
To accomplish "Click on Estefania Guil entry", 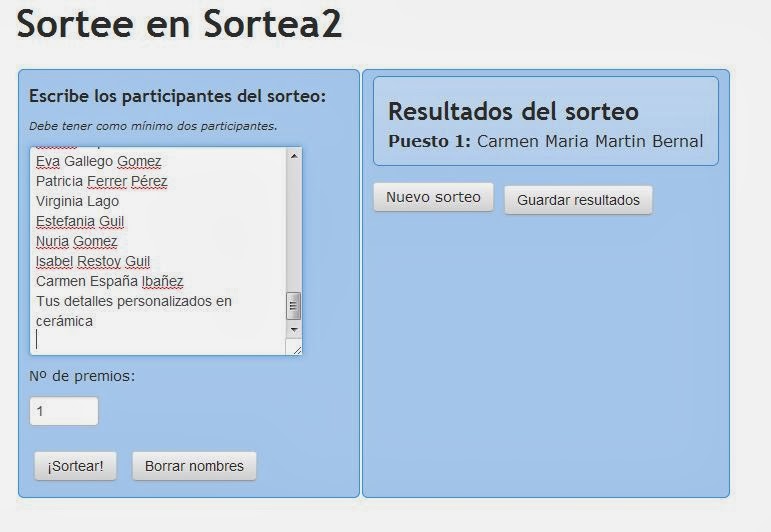I will [x=80, y=221].
